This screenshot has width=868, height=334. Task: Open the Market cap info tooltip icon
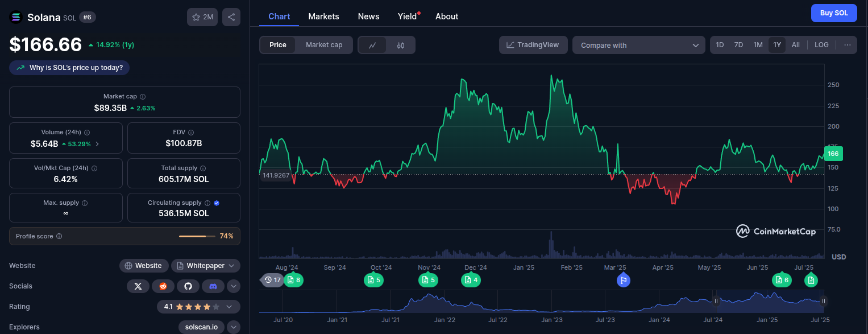143,97
